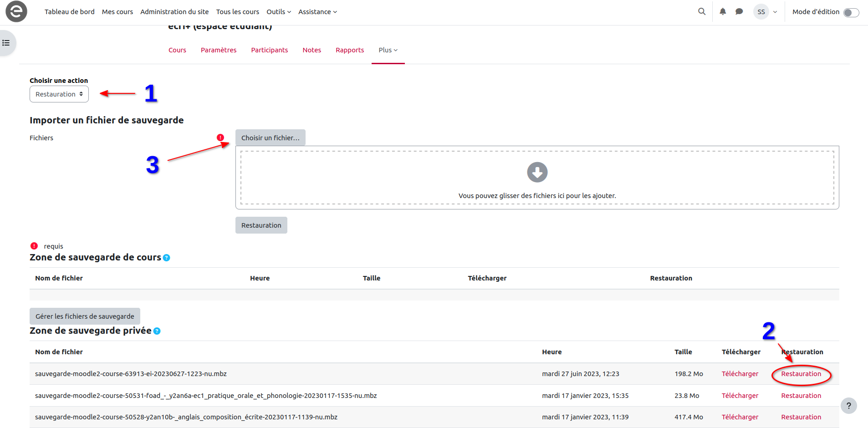
Task: Toggle Mode d'édition switch
Action: click(851, 12)
